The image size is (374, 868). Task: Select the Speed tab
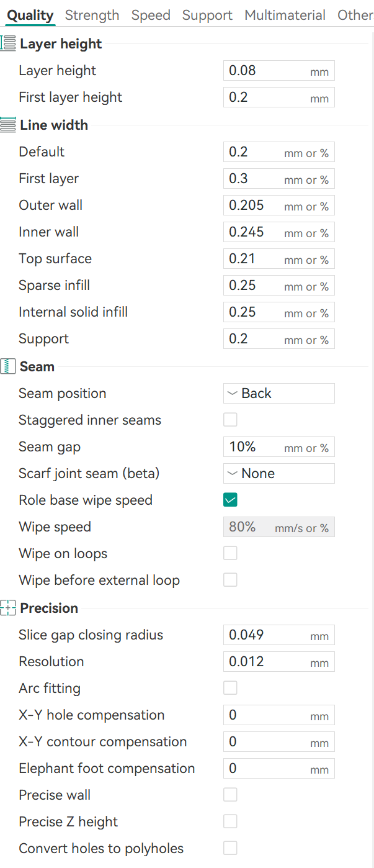[x=151, y=15]
